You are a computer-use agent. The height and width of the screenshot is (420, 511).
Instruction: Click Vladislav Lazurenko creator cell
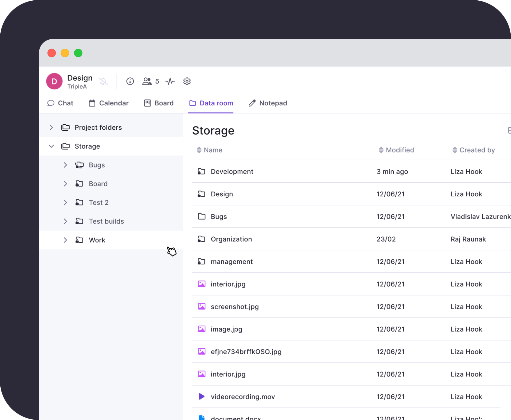coord(481,217)
